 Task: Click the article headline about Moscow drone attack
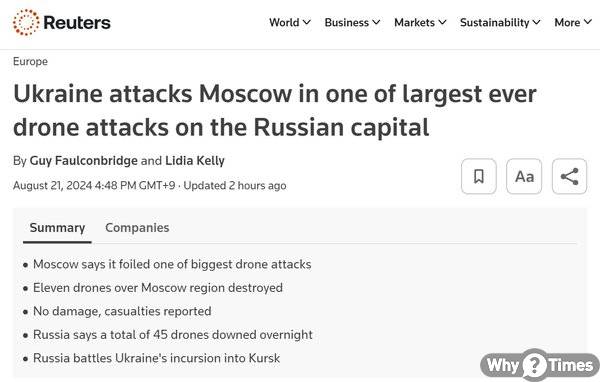274,110
